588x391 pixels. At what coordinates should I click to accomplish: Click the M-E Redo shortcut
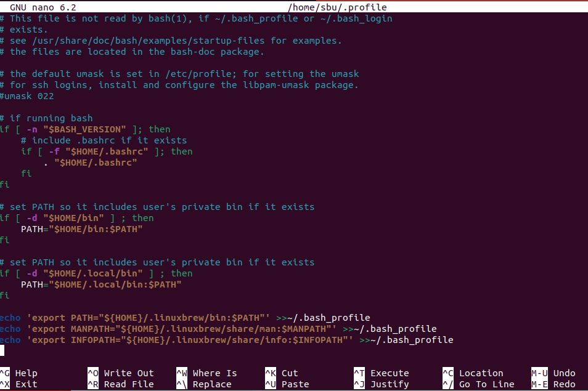553,384
